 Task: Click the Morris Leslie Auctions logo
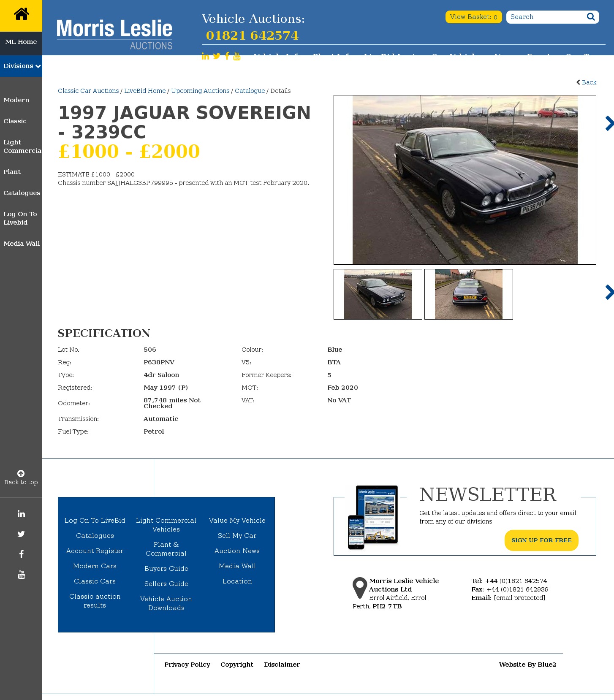[114, 34]
